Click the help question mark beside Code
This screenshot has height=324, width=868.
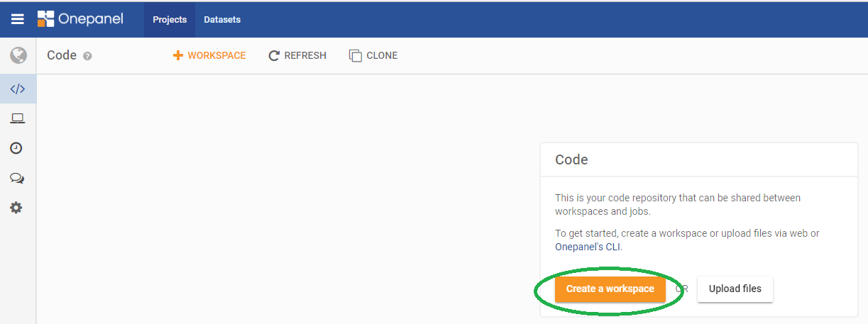click(x=87, y=56)
